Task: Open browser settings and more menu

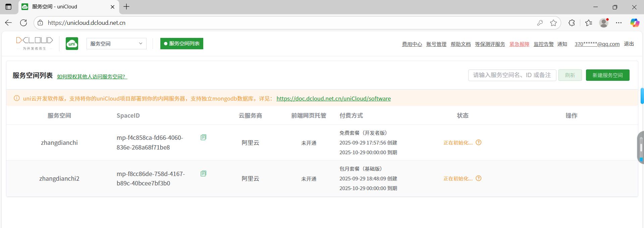Action: tap(619, 23)
